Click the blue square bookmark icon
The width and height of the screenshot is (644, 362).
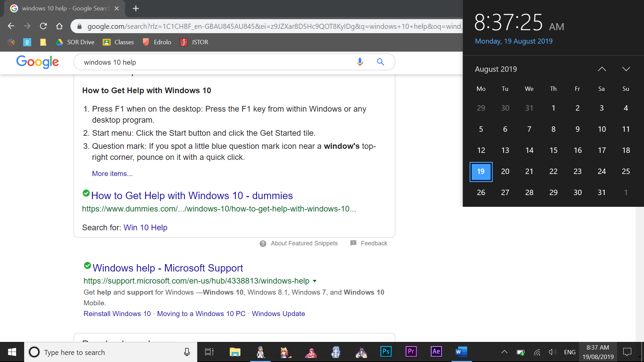click(x=27, y=42)
